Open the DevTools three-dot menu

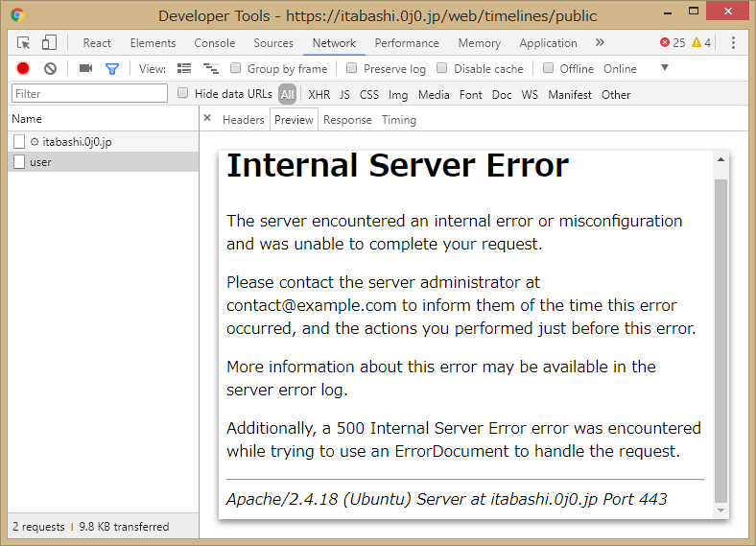(x=734, y=43)
